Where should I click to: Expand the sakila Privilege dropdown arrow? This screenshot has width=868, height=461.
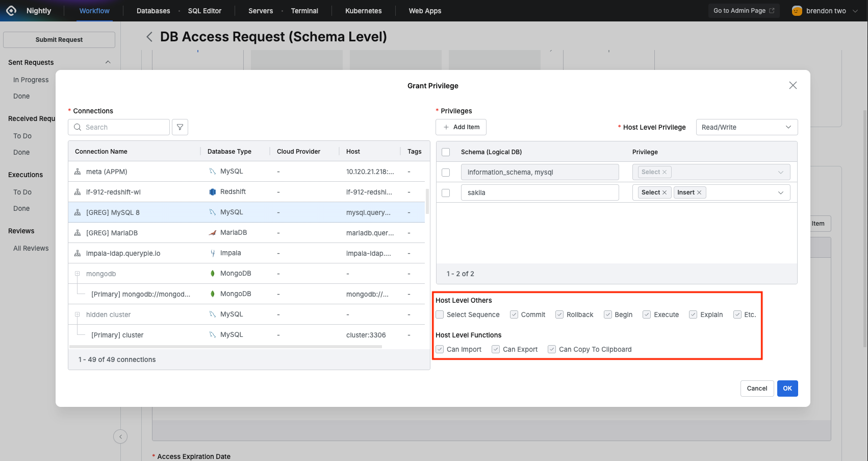[780, 192]
